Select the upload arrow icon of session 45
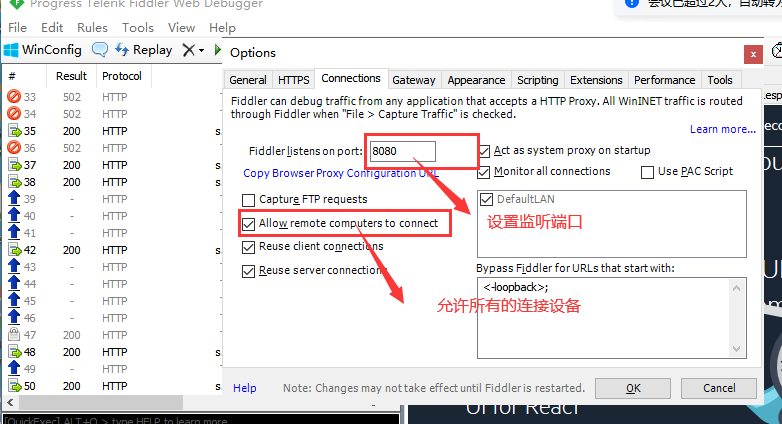782x424 pixels. click(14, 300)
